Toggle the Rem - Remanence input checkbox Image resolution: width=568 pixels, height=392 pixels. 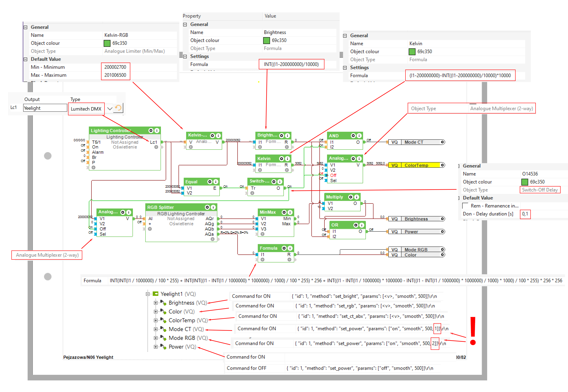(465, 205)
